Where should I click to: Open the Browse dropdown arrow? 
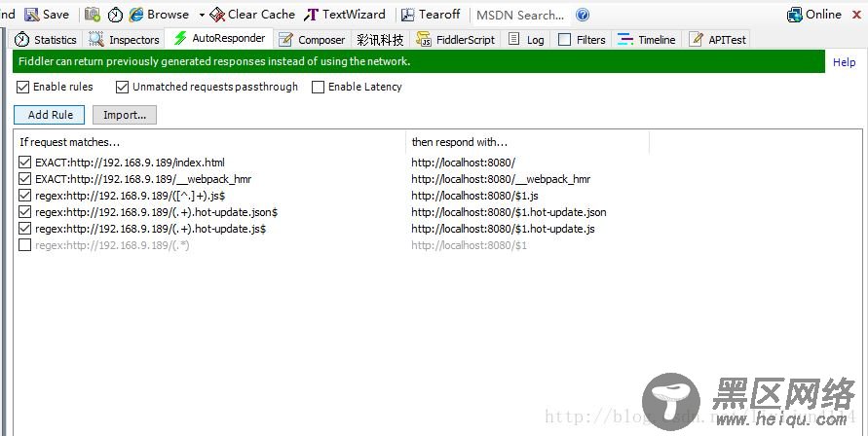(202, 15)
